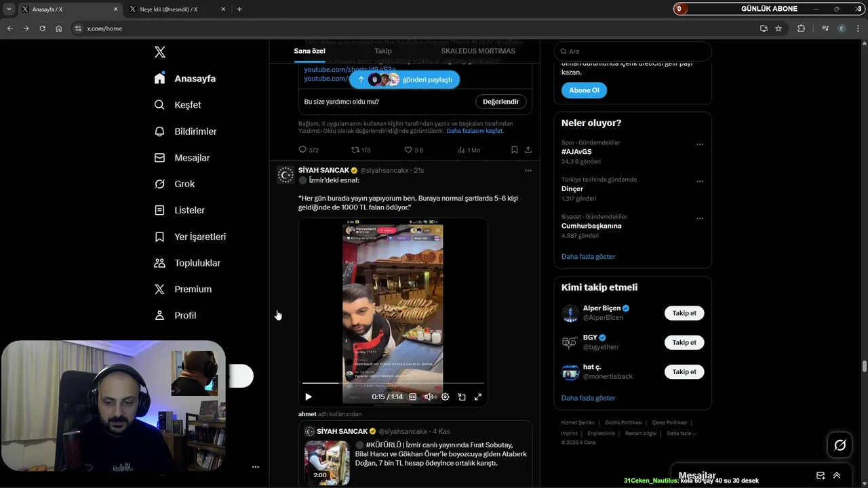Image resolution: width=868 pixels, height=488 pixels.
Task: Open Dinçer trending topic
Action: (572, 189)
